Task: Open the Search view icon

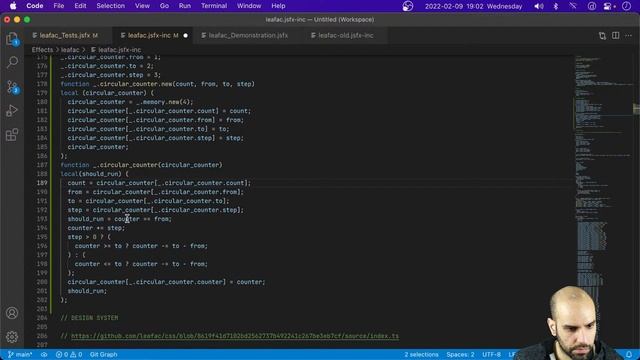Action: pyautogui.click(x=12, y=62)
